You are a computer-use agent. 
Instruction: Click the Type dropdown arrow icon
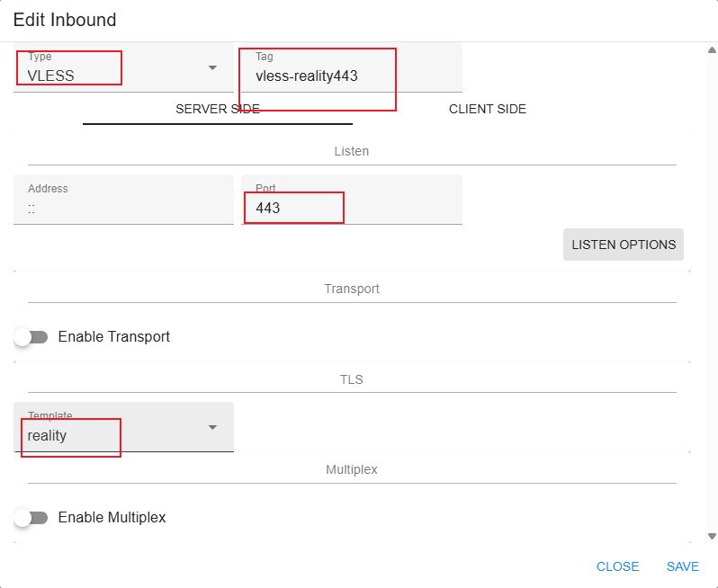pyautogui.click(x=212, y=67)
